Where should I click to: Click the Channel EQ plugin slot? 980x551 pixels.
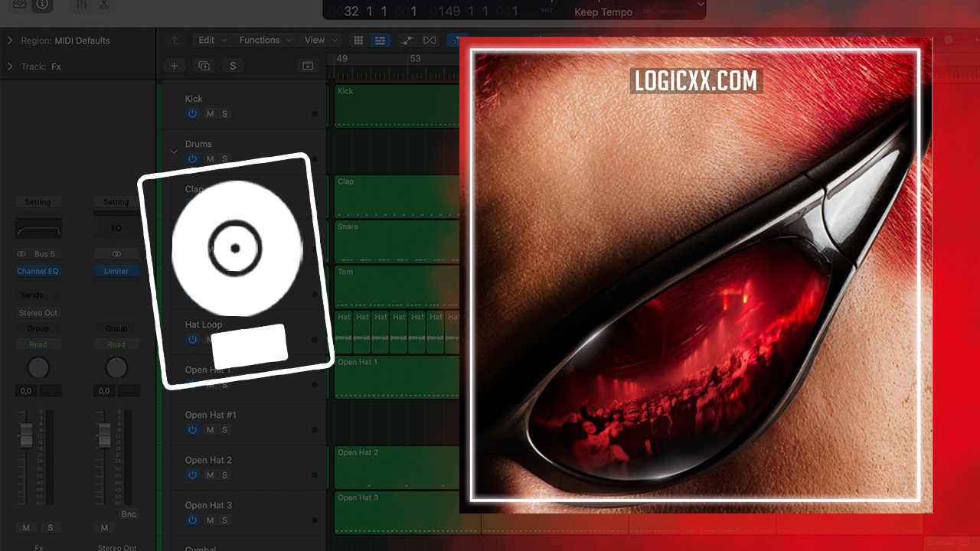point(38,271)
